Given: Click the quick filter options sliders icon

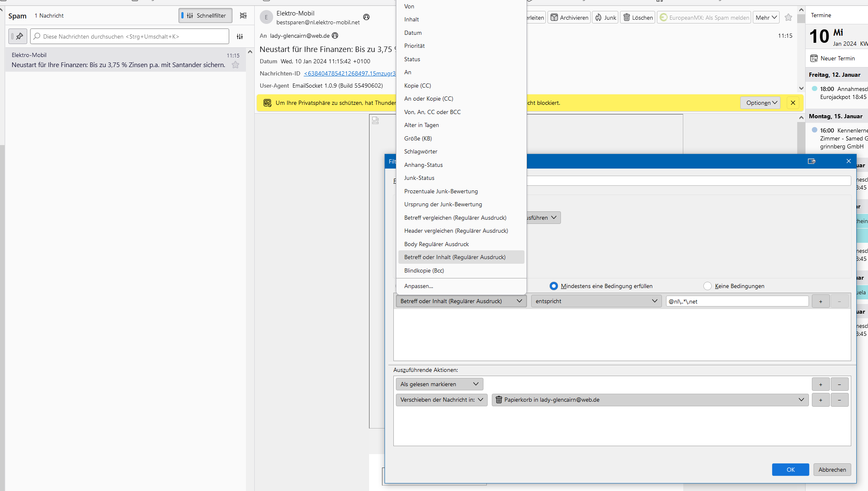Looking at the screenshot, I should [x=240, y=36].
